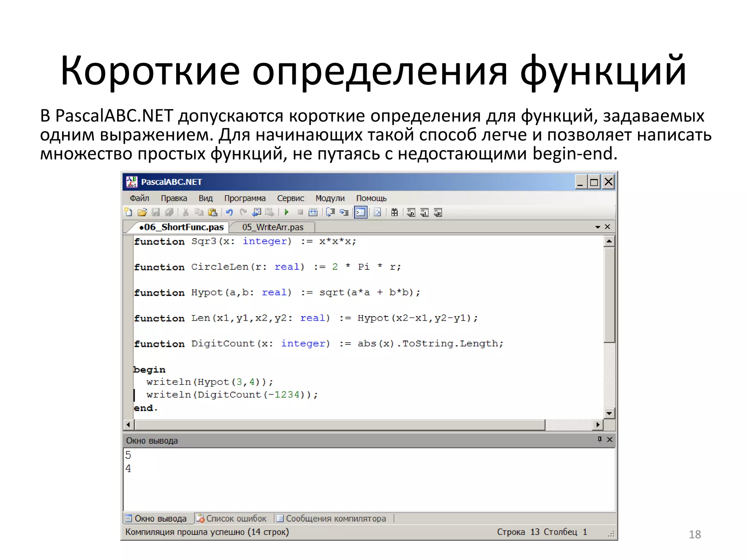Undo the last edit
Image resolution: width=747 pixels, height=560 pixels.
[x=229, y=212]
